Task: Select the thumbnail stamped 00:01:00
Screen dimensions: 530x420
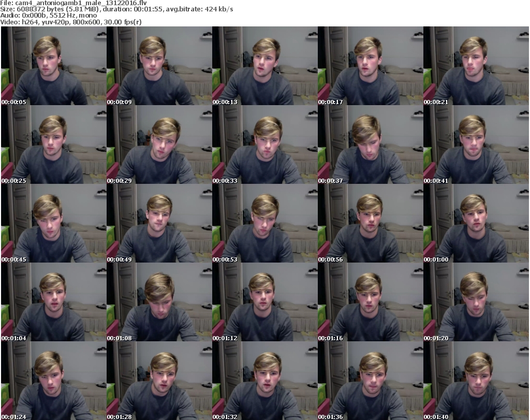Action: point(476,223)
